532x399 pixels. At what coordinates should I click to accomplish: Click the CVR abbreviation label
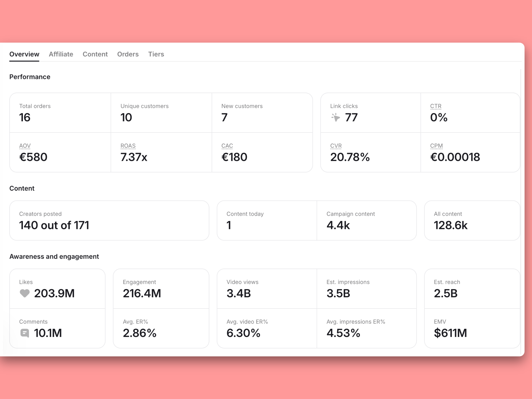336,146
